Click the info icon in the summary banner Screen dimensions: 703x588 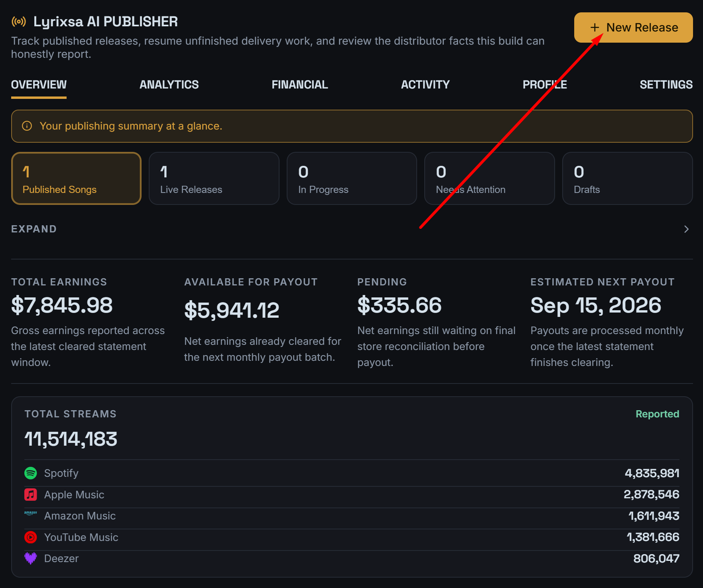27,126
